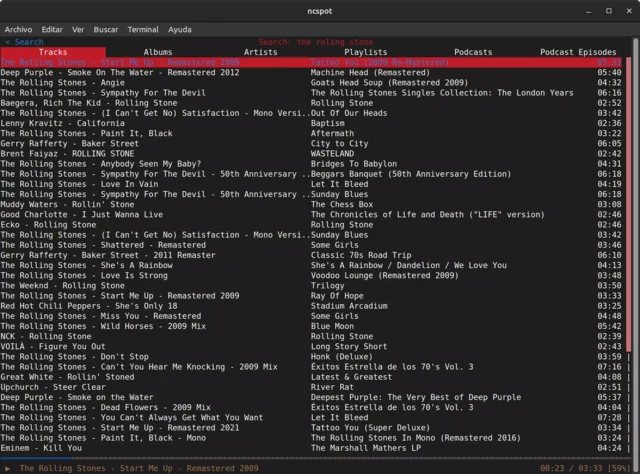Open the Editar menu

click(52, 29)
